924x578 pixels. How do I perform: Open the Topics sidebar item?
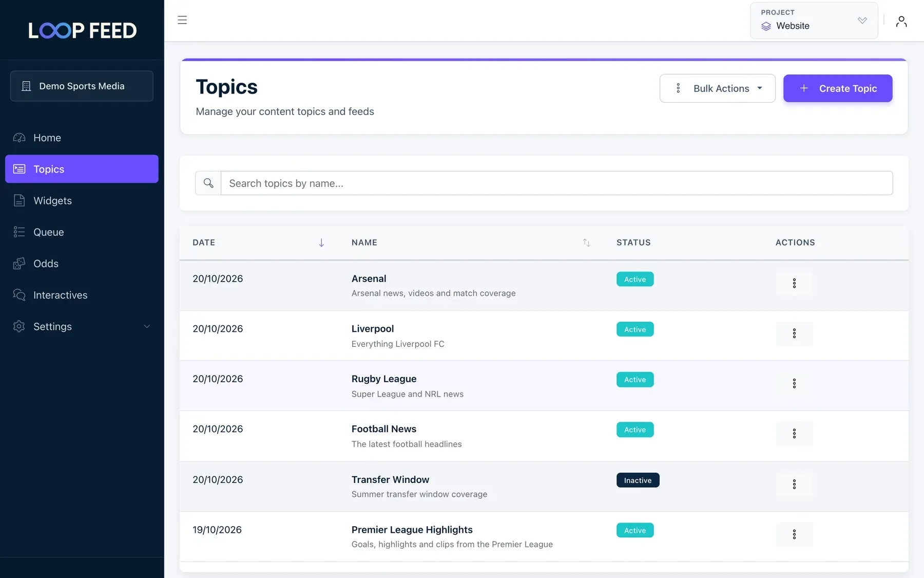pyautogui.click(x=82, y=169)
